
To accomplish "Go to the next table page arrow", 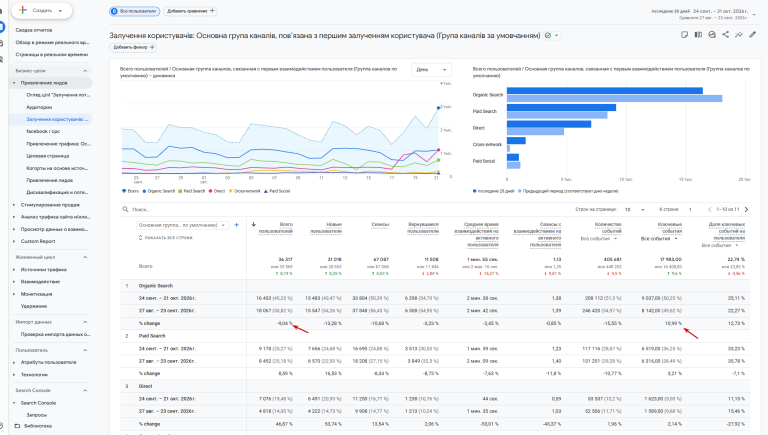I will pos(746,209).
